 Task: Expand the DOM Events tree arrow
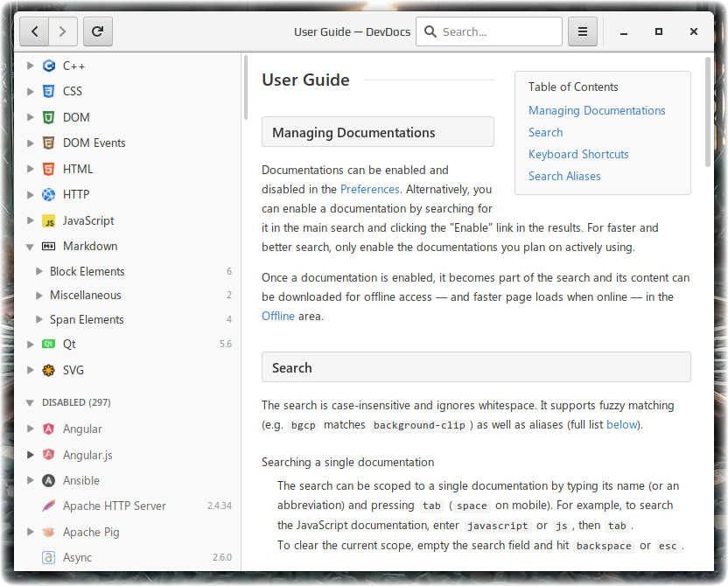tap(30, 143)
